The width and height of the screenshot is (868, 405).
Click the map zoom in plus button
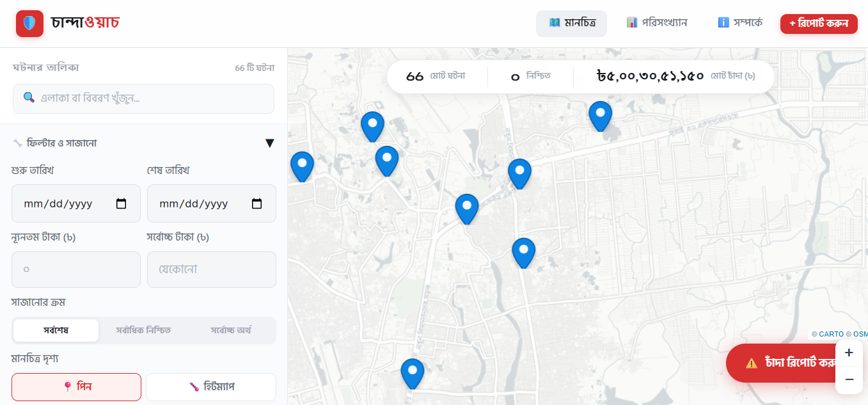point(849,353)
